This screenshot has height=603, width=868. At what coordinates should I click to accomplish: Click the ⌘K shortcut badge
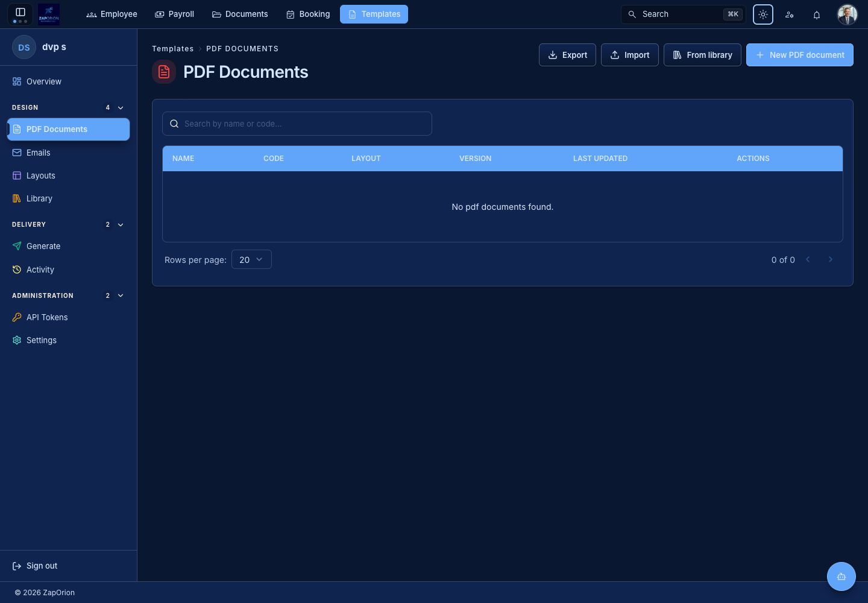click(x=733, y=14)
